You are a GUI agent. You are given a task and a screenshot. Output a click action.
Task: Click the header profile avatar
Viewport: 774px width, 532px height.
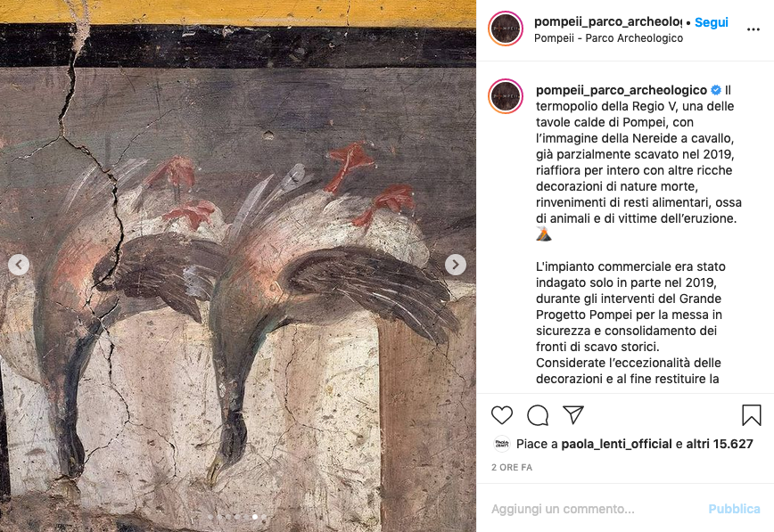click(506, 29)
